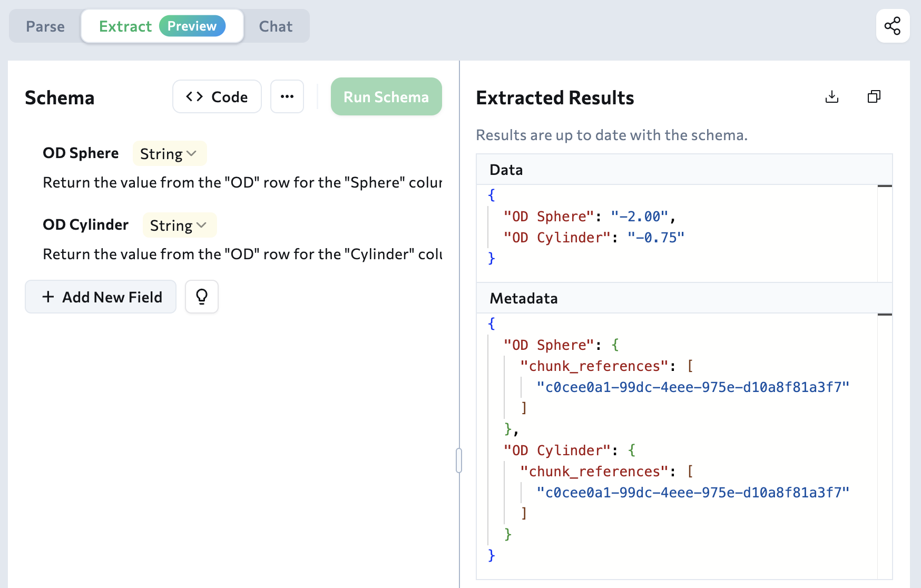
Task: Open the OD Sphere type dropdown
Action: coord(169,153)
